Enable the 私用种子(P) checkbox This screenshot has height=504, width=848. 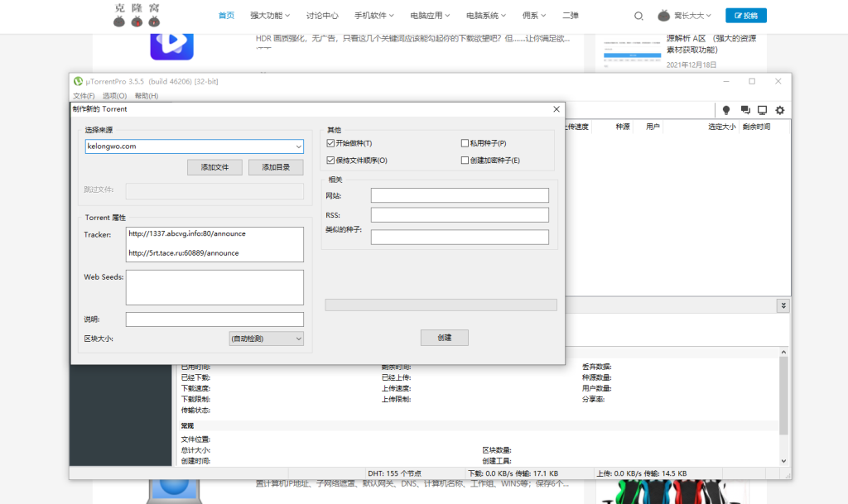pyautogui.click(x=465, y=143)
